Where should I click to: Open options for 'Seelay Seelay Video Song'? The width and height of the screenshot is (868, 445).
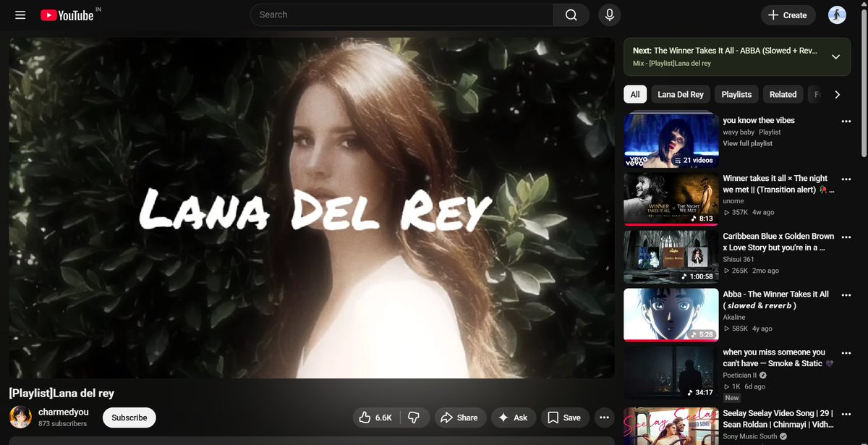coord(846,415)
